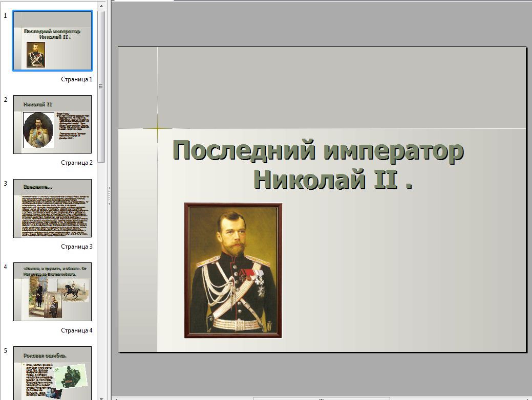The image size is (532, 400).
Task: Click the horizontal scrollbar thumb below the slide
Action: (x=322, y=398)
